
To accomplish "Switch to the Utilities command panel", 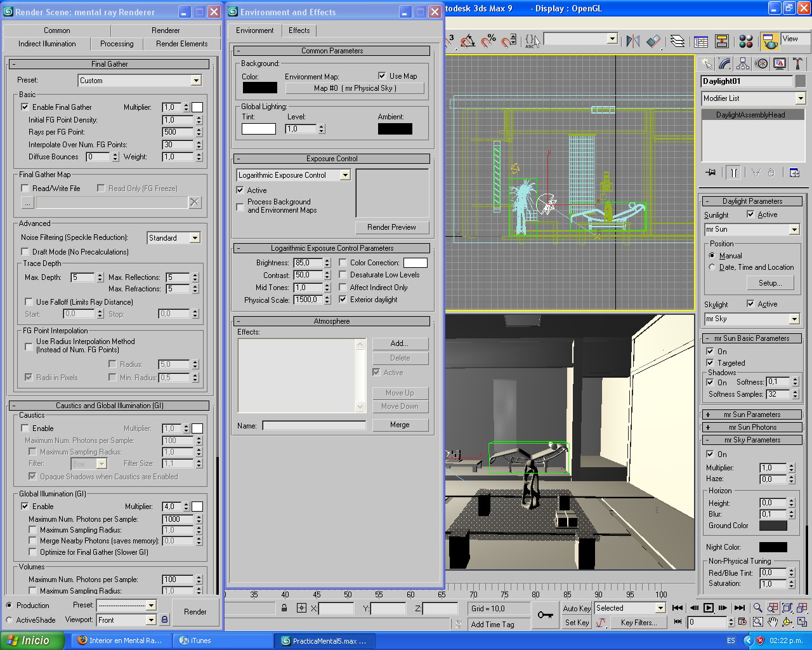I will click(797, 63).
